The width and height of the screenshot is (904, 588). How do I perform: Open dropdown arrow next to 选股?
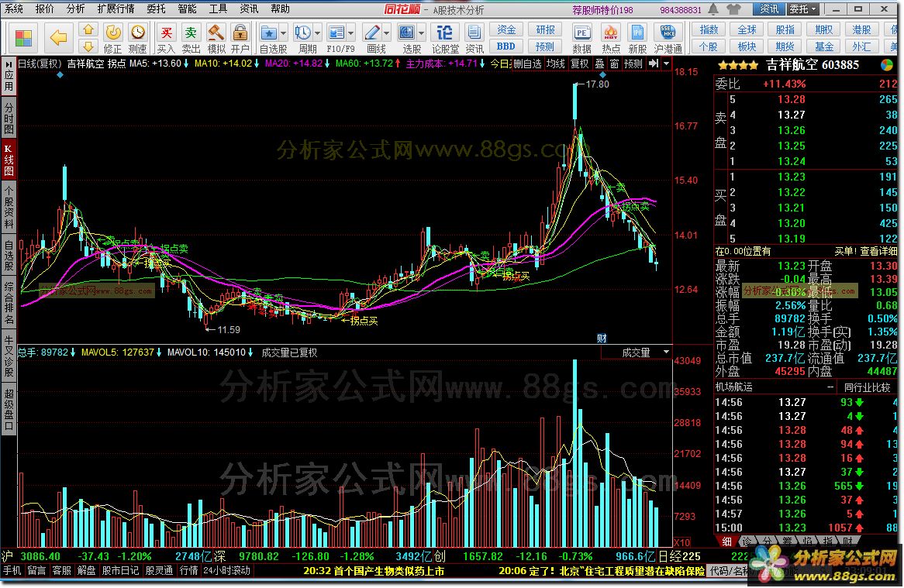coord(422,33)
